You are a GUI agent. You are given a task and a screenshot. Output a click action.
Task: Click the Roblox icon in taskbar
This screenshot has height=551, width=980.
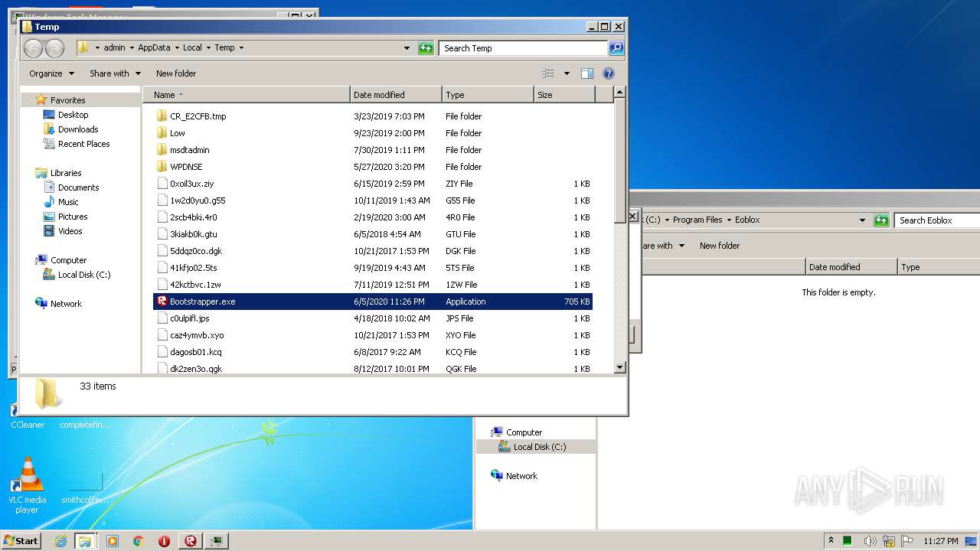(190, 541)
